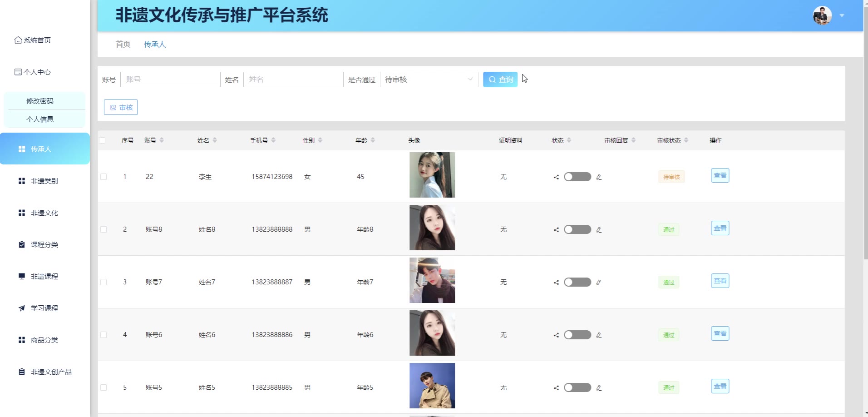Toggle the status switch for 李生
This screenshot has height=417, width=868.
coord(577,177)
